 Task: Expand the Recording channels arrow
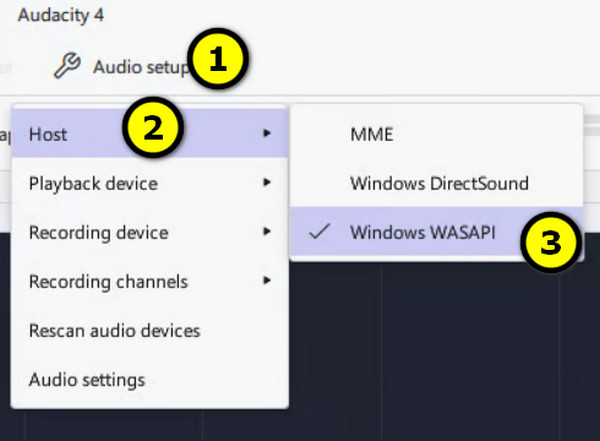tap(267, 281)
